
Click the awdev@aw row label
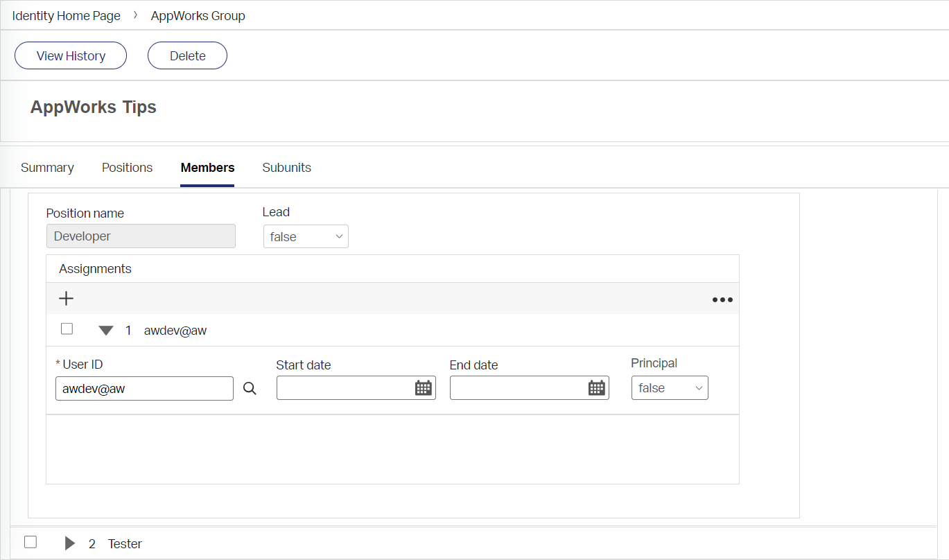pyautogui.click(x=175, y=331)
